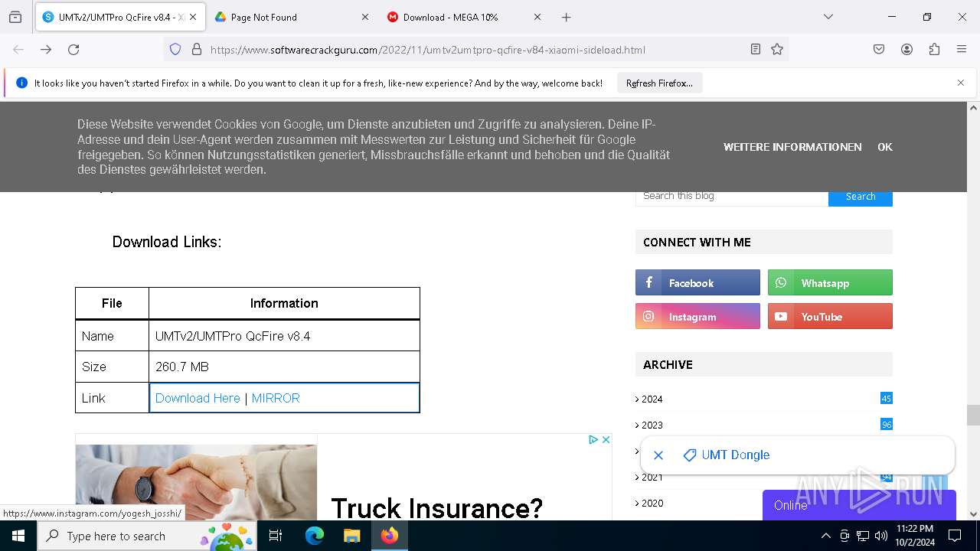Close the UMTv2/UMTPro QcFire tab
This screenshot has height=551, width=980.
[193, 17]
